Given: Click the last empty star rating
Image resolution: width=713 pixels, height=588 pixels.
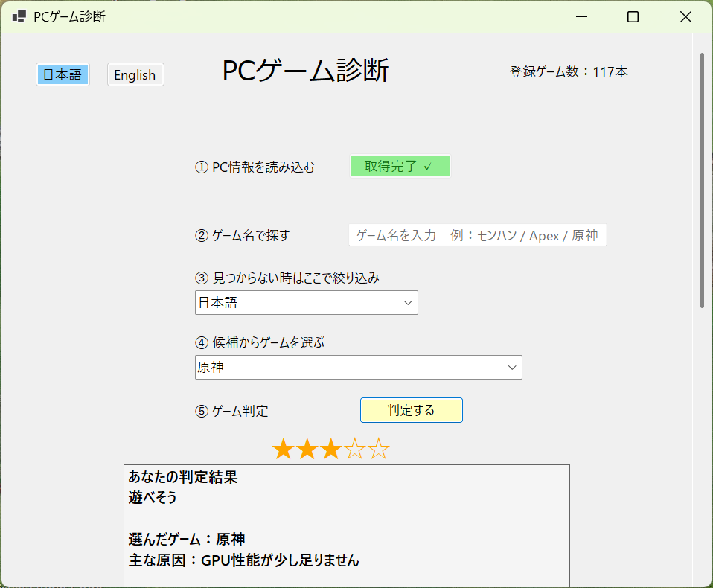Looking at the screenshot, I should coord(379,449).
